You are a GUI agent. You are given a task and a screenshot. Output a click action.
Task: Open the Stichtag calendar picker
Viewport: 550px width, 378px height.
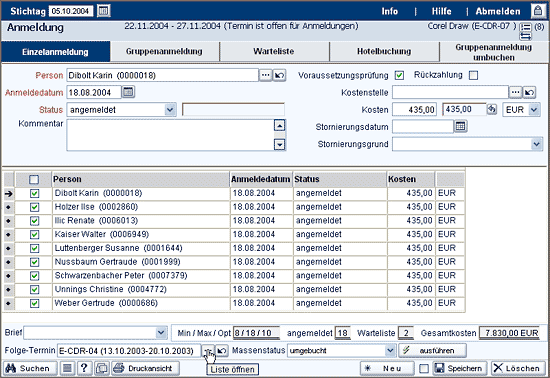pyautogui.click(x=103, y=11)
